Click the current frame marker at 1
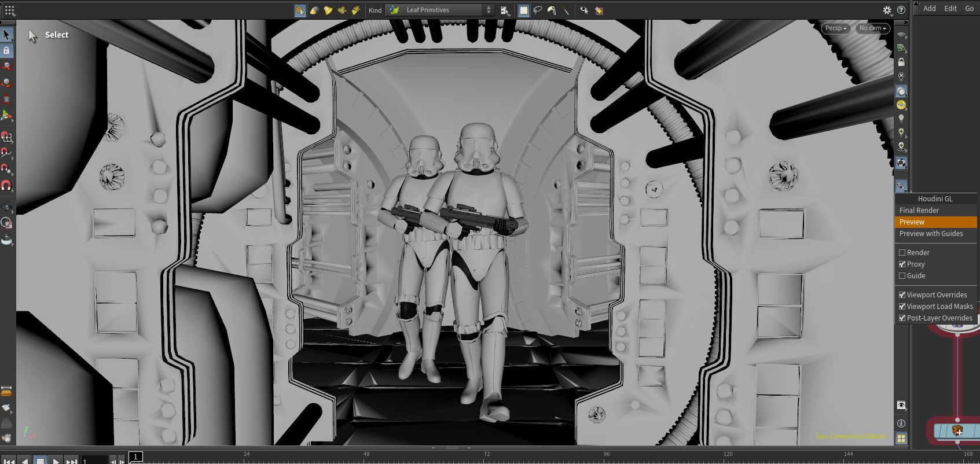Viewport: 980px width, 464px height. point(135,457)
